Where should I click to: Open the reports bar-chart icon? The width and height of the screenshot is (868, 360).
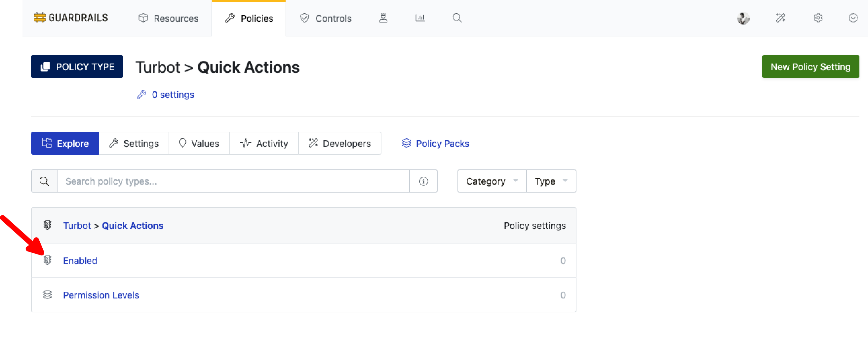[419, 18]
